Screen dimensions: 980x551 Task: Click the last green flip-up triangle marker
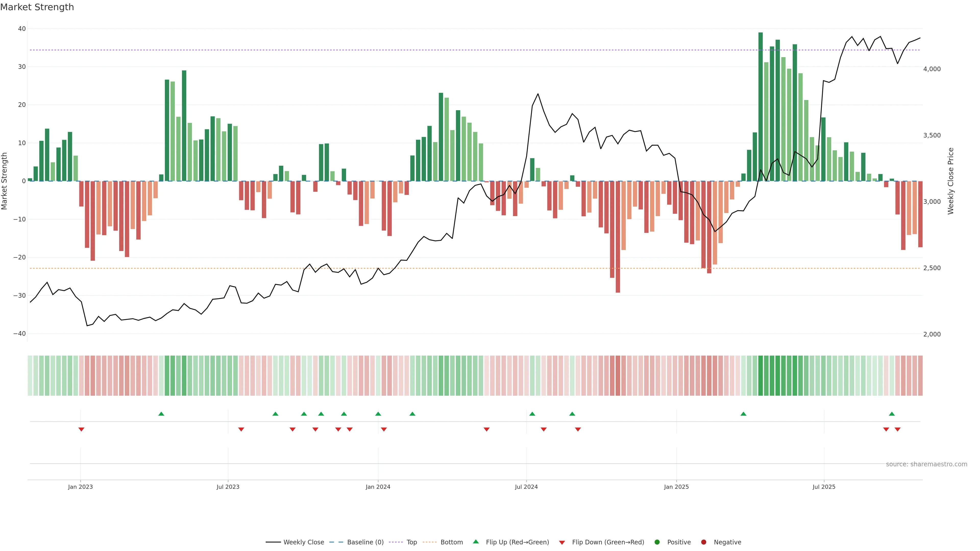click(x=892, y=414)
